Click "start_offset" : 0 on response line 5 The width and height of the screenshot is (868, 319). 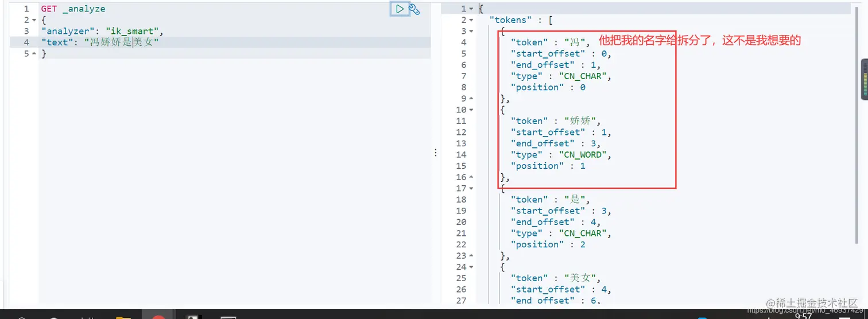pyautogui.click(x=561, y=54)
